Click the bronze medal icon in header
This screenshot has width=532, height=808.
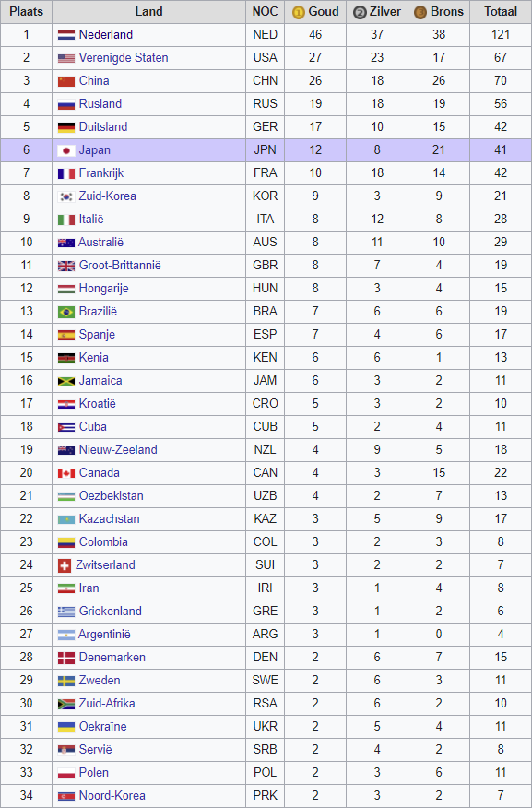[420, 12]
